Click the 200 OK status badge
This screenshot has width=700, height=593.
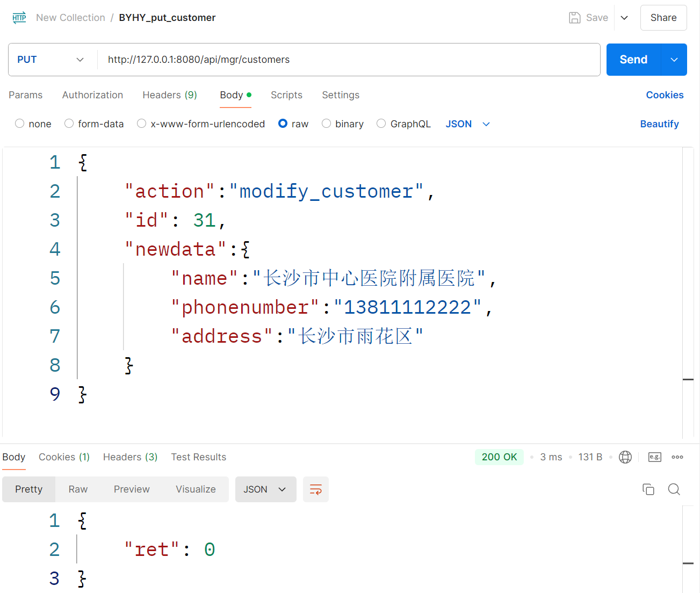pyautogui.click(x=499, y=457)
